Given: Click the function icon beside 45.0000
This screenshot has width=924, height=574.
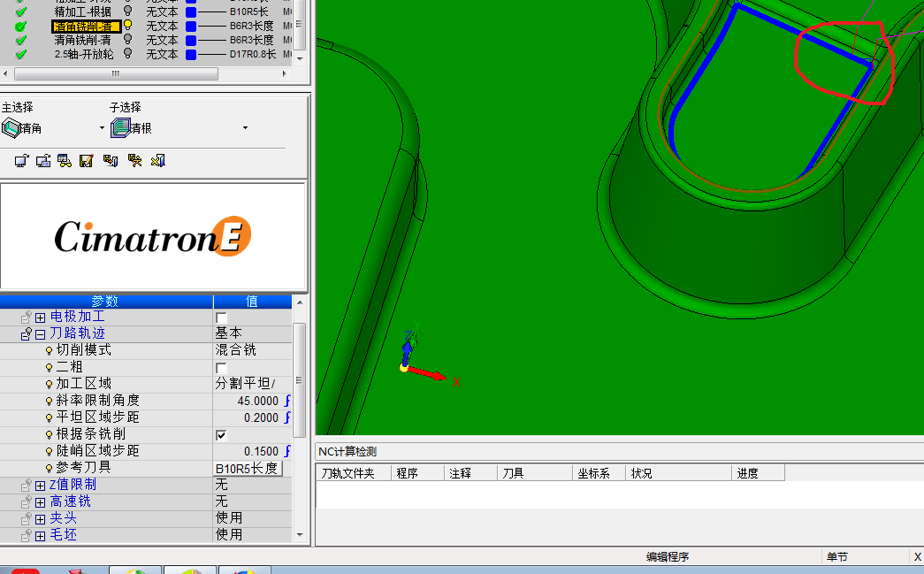Looking at the screenshot, I should (287, 401).
